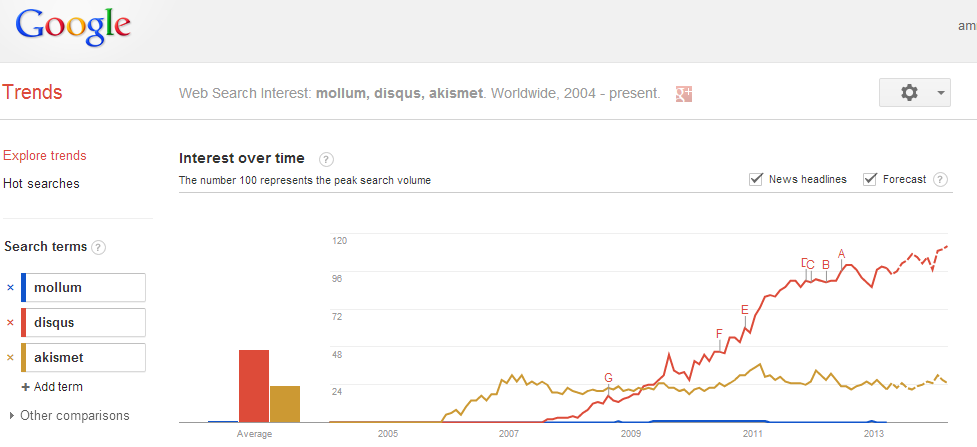Click the Google logo
Image resolution: width=977 pixels, height=447 pixels.
click(73, 28)
